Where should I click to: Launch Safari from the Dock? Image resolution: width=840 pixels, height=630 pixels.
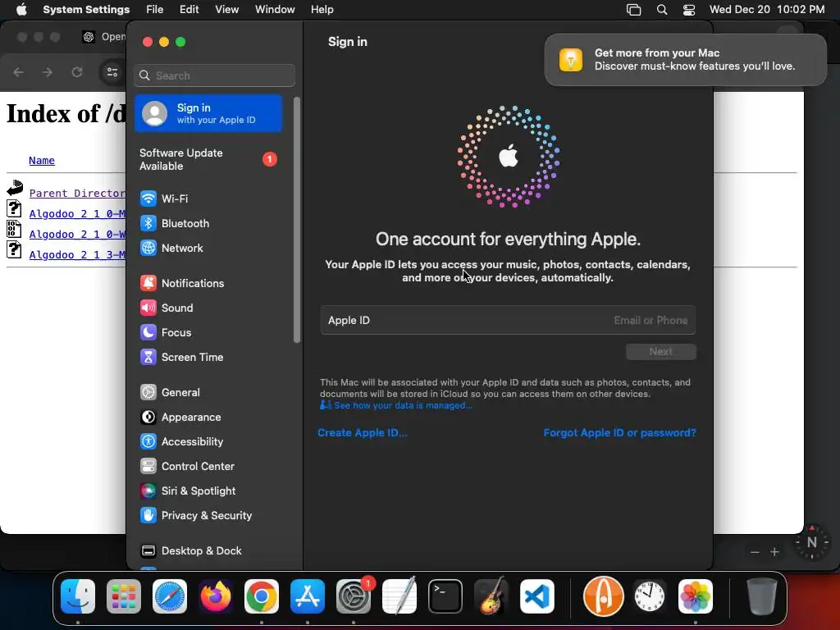170,596
